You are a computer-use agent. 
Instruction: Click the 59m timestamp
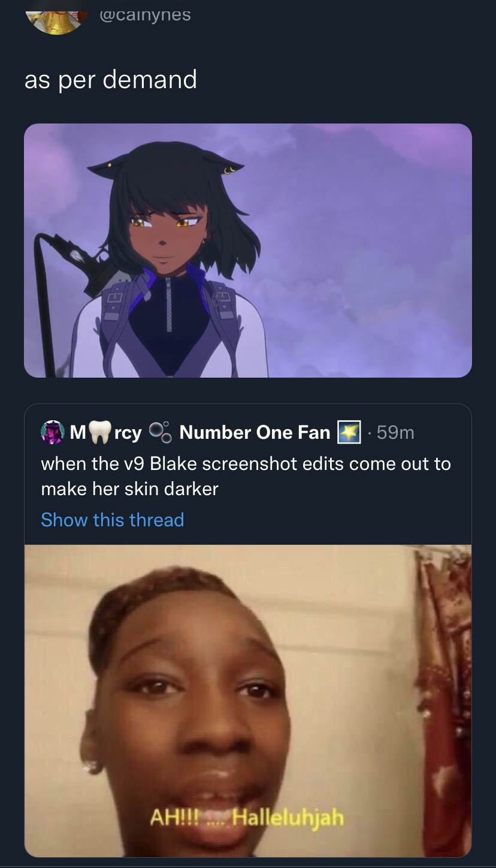click(395, 432)
